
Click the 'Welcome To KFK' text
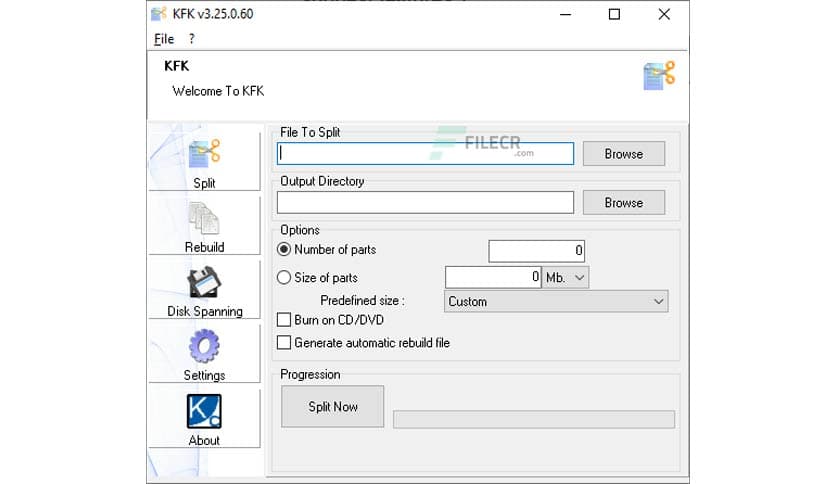pyautogui.click(x=218, y=91)
